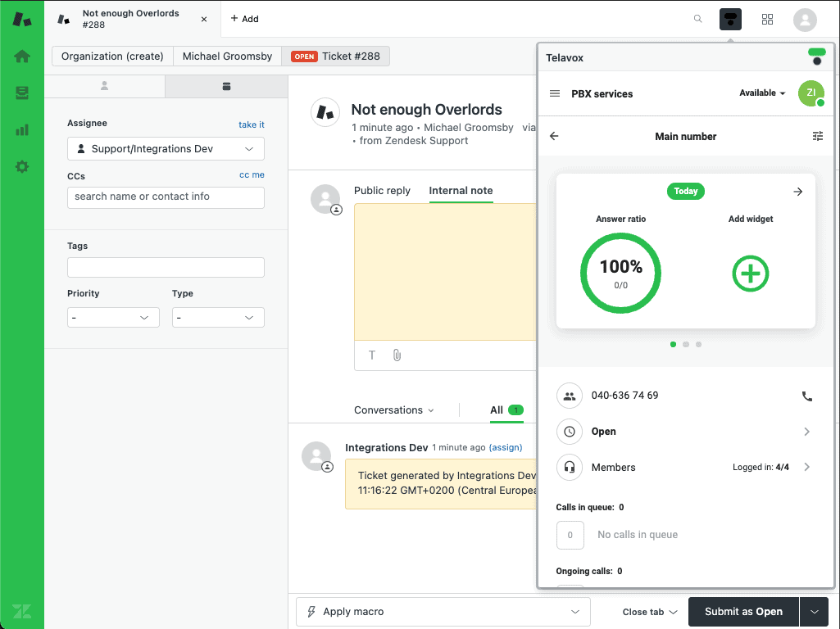Click Answer ratio 100% gauge
Viewport: 840px width, 629px height.
(x=620, y=273)
